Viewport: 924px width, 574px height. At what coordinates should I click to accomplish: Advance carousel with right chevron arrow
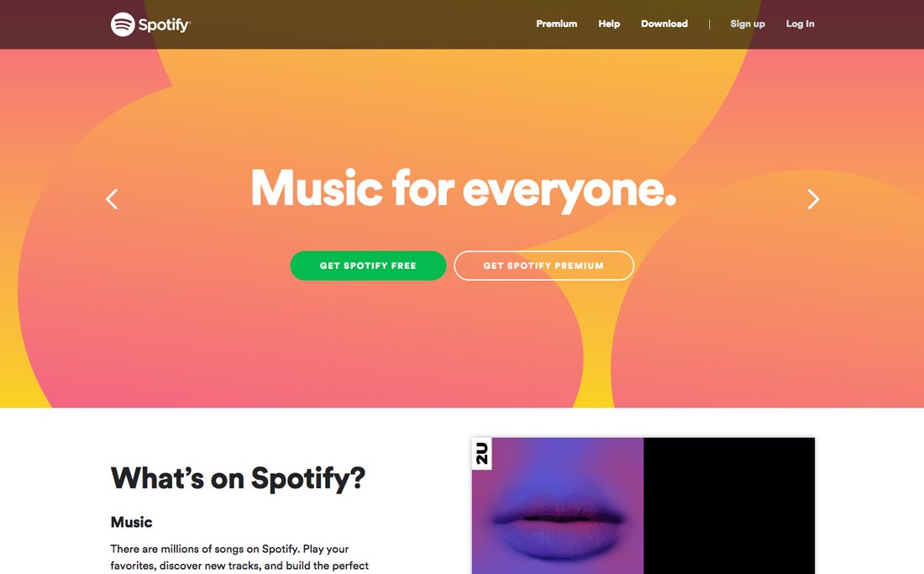pos(813,199)
